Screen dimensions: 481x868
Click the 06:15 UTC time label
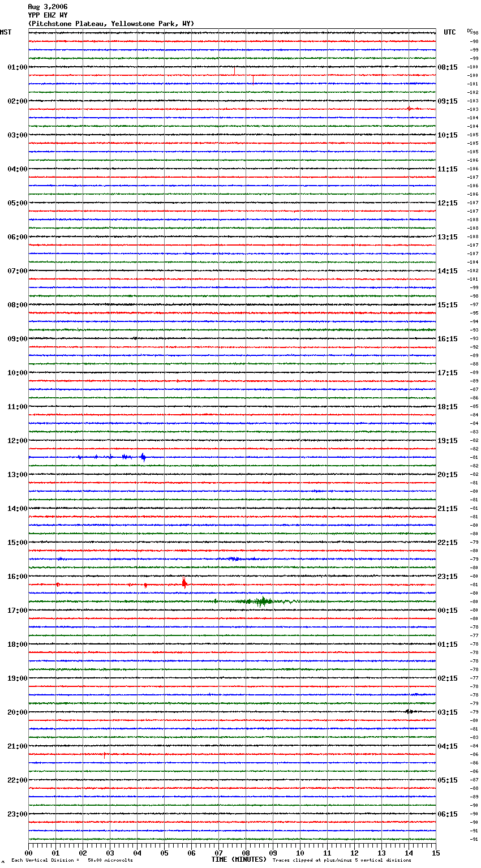coord(448,814)
